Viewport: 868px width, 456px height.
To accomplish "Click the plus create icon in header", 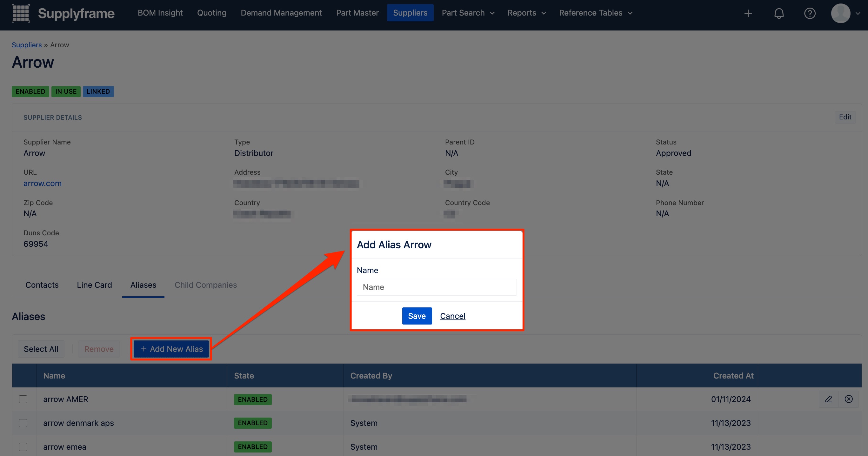I will click(748, 13).
